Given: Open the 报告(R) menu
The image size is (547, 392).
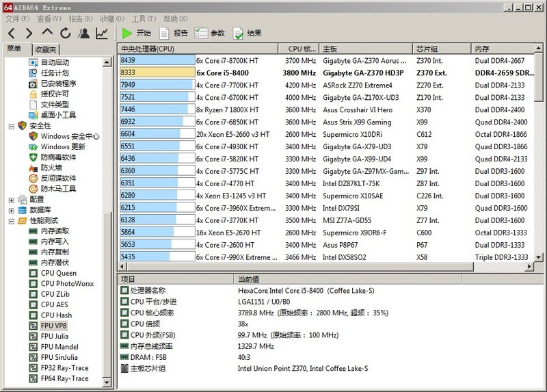Looking at the screenshot, I should pos(81,19).
